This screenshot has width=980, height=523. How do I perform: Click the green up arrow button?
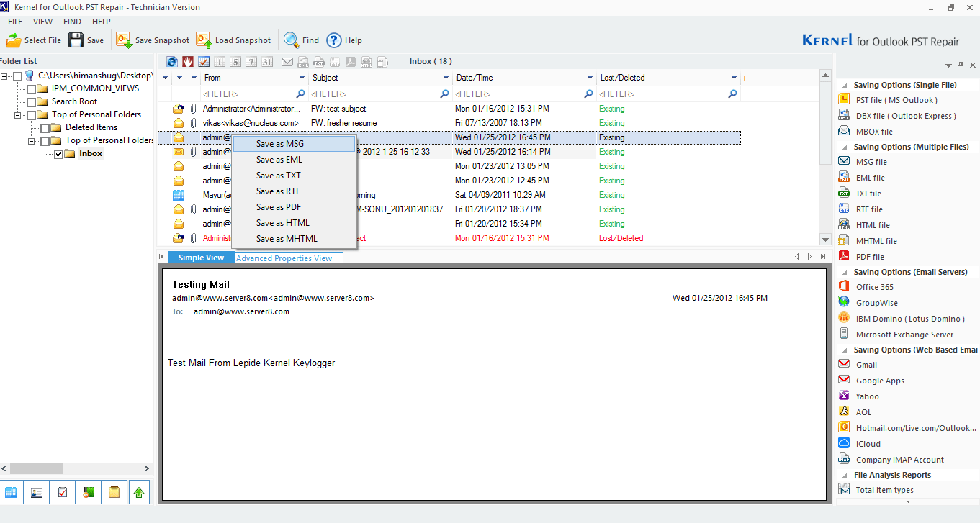pos(140,492)
